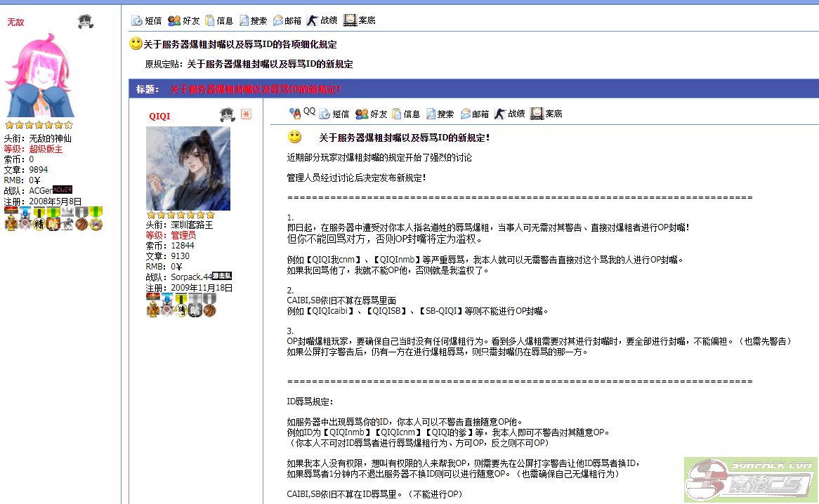Open the QIQI username link

[x=159, y=116]
